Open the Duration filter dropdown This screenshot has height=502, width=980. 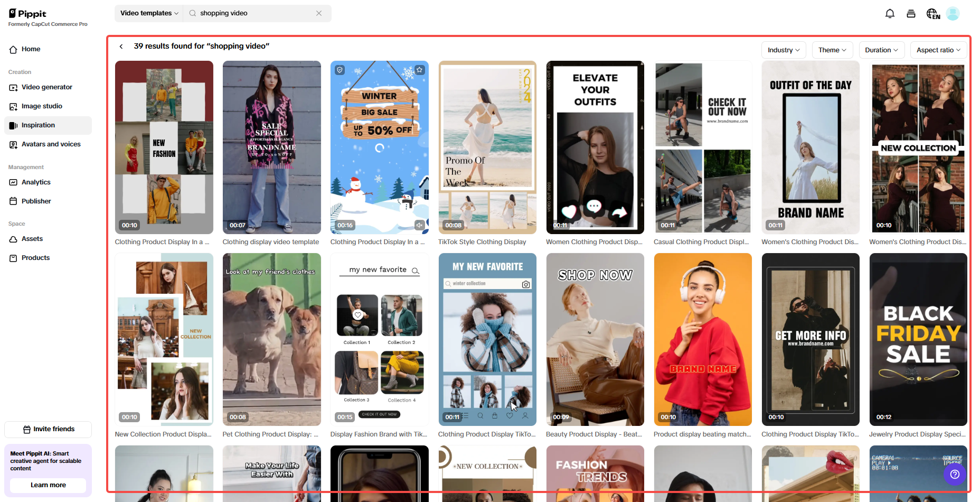881,50
